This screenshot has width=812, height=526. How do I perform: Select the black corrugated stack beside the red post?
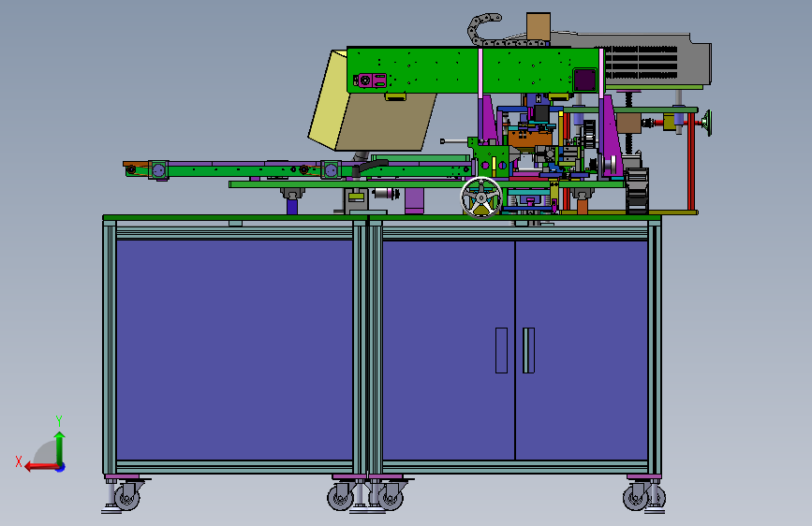[637, 191]
